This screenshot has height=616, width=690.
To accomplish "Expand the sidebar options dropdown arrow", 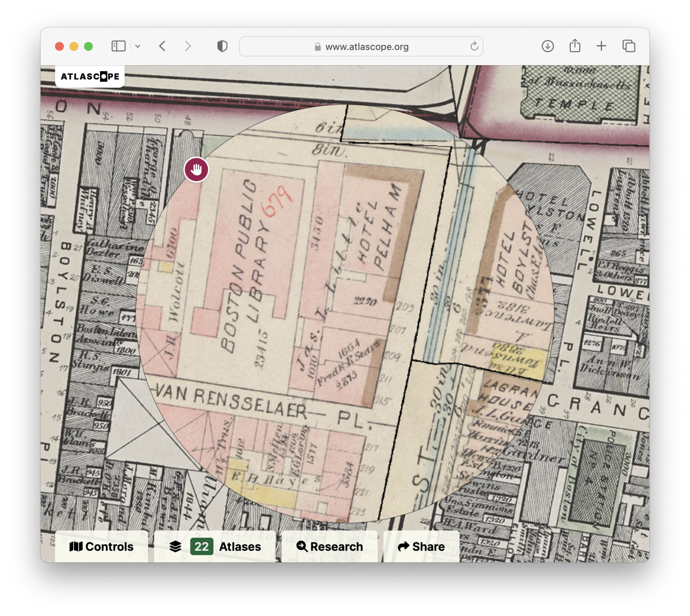I will click(x=138, y=46).
